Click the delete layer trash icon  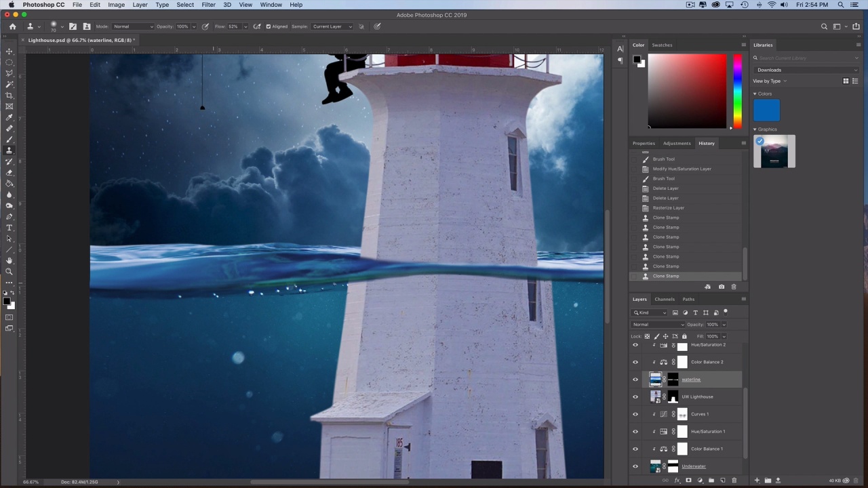[734, 481]
